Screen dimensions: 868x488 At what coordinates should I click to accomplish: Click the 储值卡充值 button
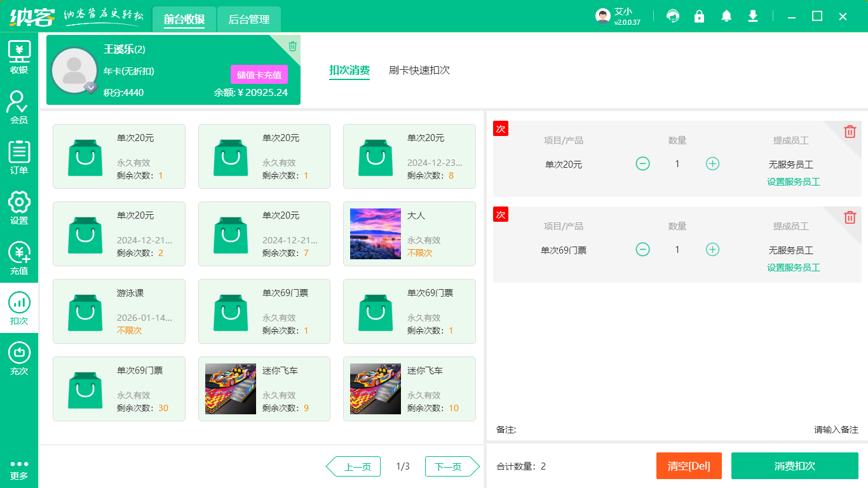259,74
